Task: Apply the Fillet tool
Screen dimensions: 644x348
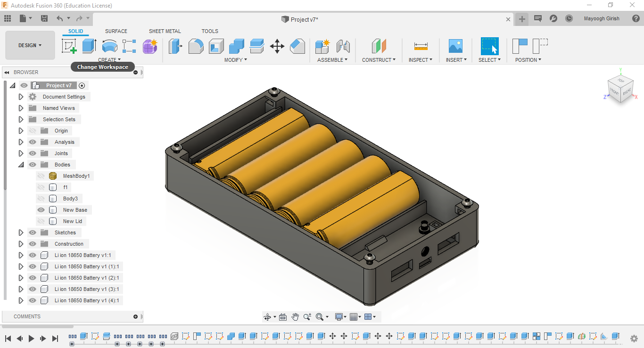Action: 196,46
